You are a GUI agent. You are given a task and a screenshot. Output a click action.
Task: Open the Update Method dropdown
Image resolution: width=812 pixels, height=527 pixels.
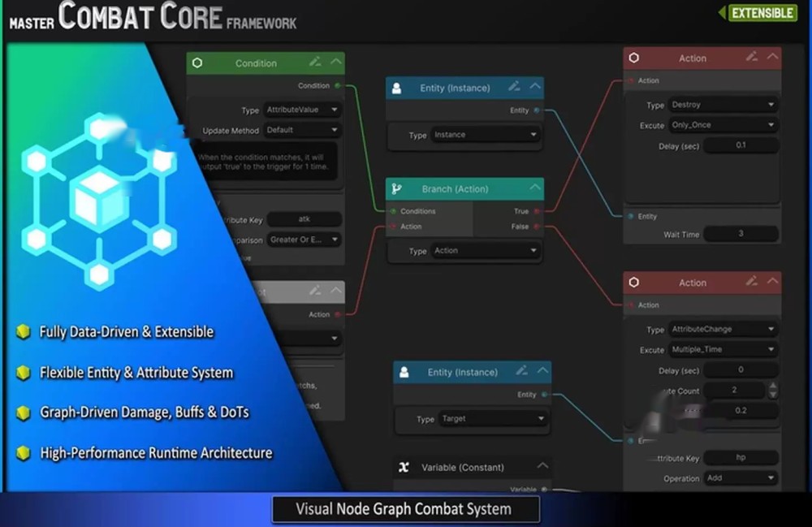302,130
